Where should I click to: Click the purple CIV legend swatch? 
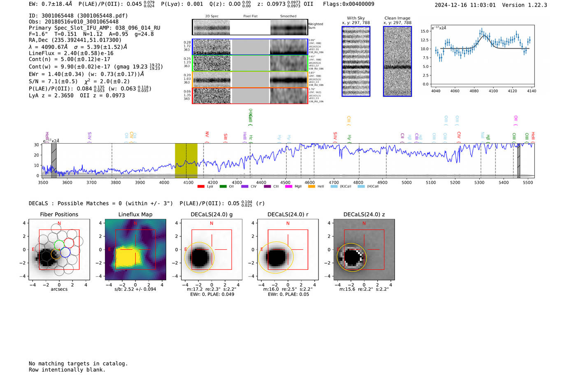tap(245, 186)
